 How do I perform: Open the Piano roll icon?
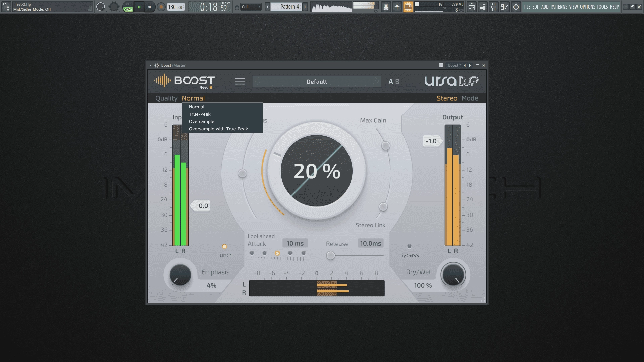point(505,7)
